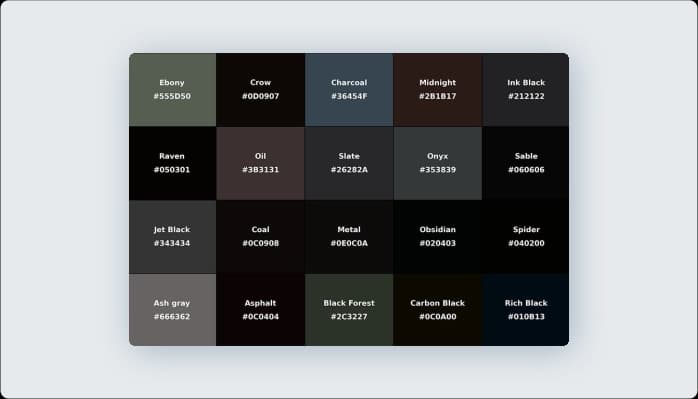Select the Ink Black swatch
Viewport: 698px width, 399px height.
[x=526, y=90]
